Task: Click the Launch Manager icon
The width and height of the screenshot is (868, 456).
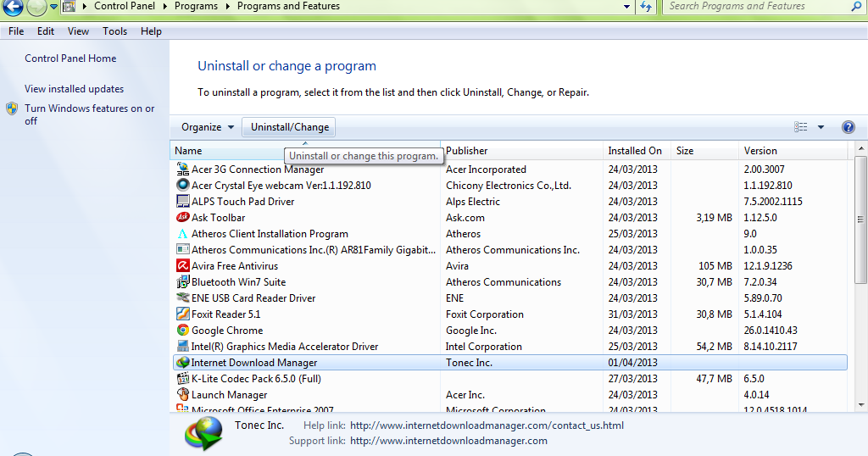Action: 183,395
